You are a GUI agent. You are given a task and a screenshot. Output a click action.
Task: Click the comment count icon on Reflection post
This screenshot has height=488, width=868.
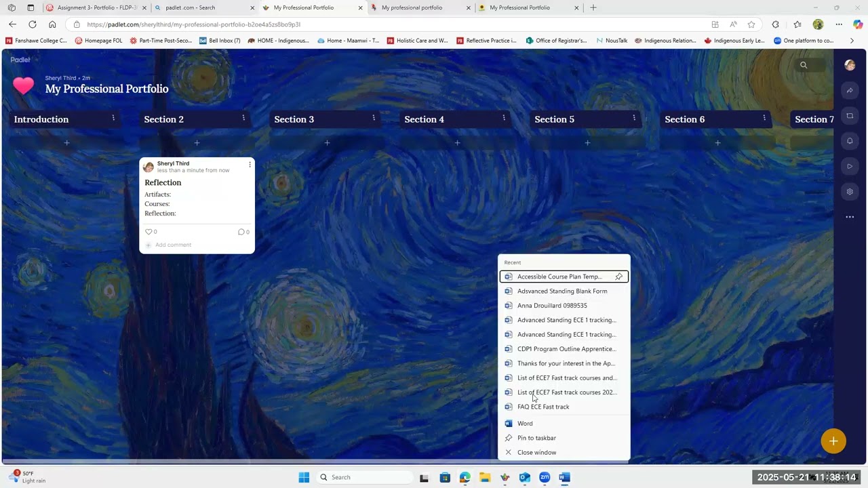241,232
